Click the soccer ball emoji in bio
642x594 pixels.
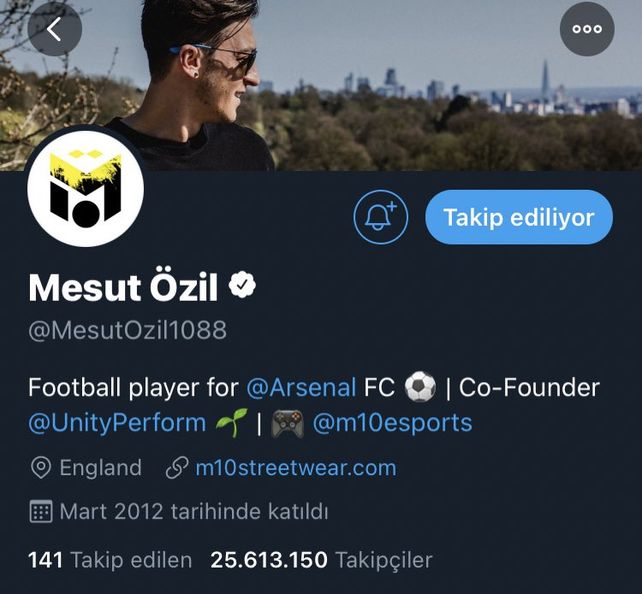click(x=420, y=387)
